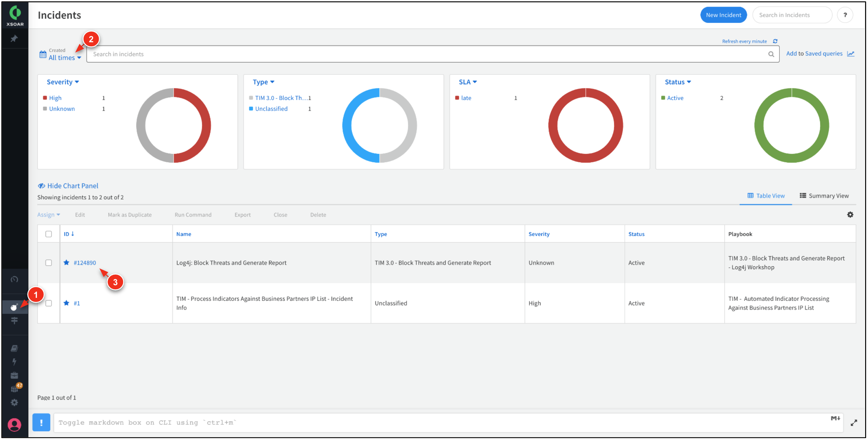Image resolution: width=868 pixels, height=440 pixels.
Task: Open the Severity chart dropdown
Action: pos(63,82)
